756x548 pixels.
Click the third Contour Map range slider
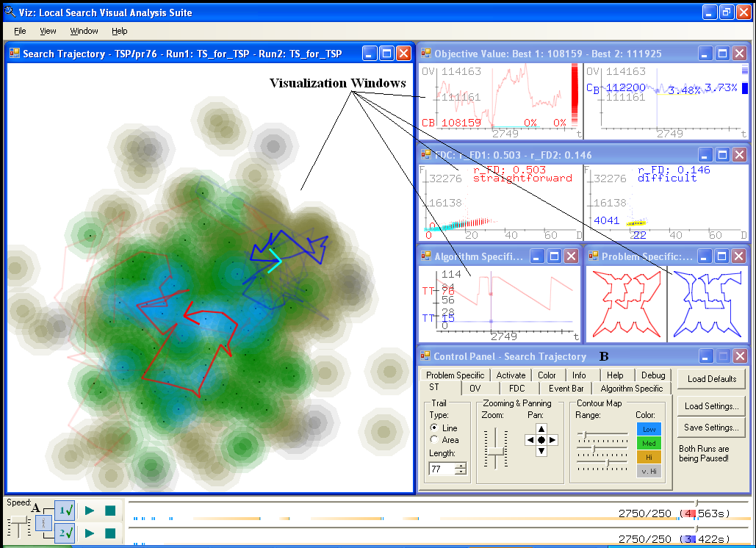coord(602,464)
